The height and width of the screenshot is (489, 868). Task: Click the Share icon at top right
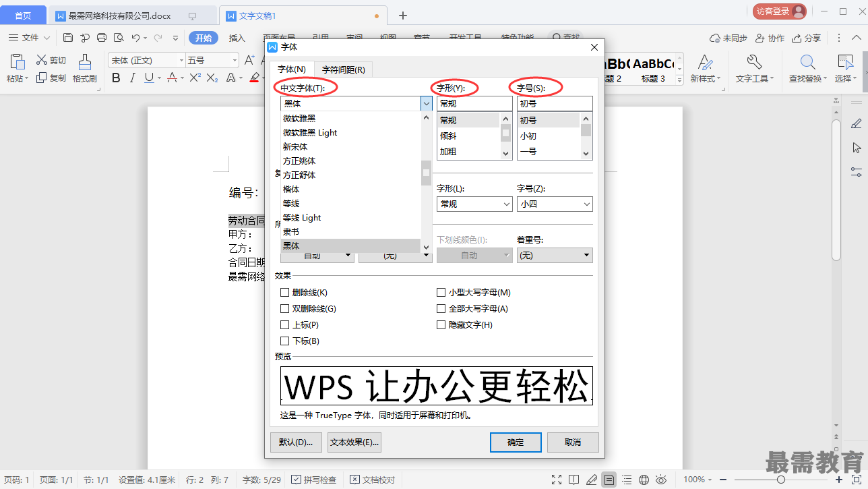[x=797, y=38]
